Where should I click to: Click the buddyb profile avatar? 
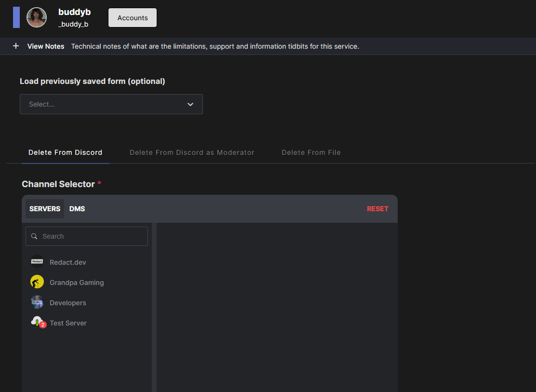tap(37, 17)
